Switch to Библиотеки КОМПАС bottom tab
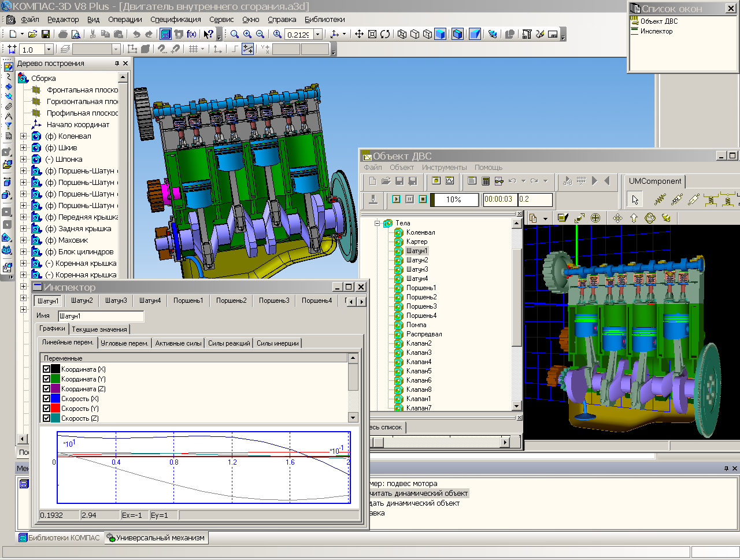The width and height of the screenshot is (740, 560). point(60,537)
